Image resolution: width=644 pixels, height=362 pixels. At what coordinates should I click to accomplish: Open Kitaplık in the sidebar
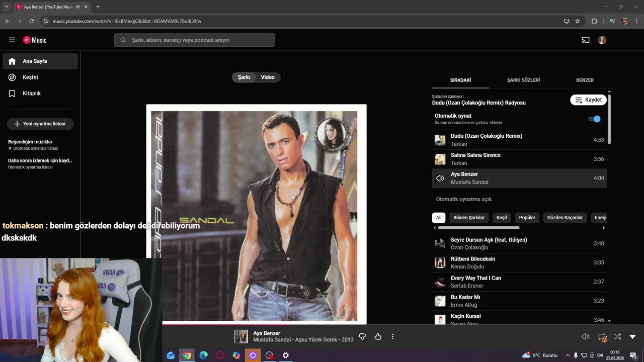[40, 94]
